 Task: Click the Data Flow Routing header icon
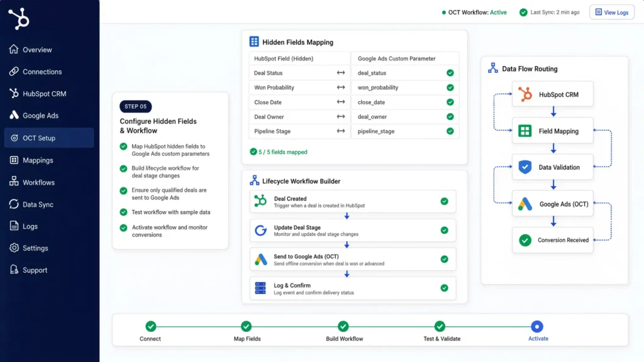point(493,68)
